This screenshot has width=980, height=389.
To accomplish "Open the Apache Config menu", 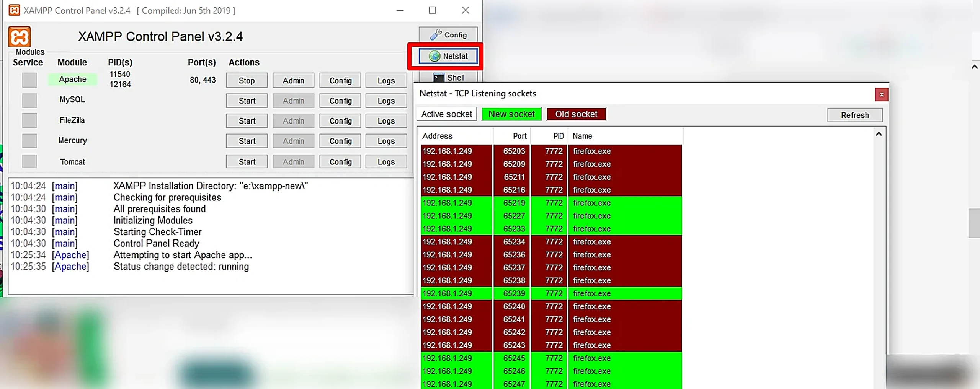I will [x=340, y=80].
